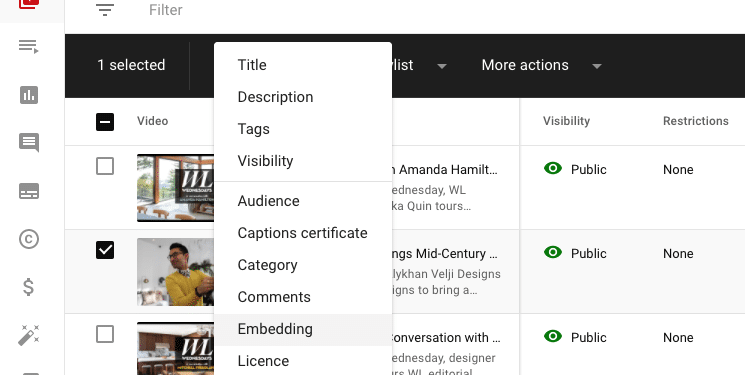
Task: Choose Title from the edit menu
Action: tap(303, 65)
